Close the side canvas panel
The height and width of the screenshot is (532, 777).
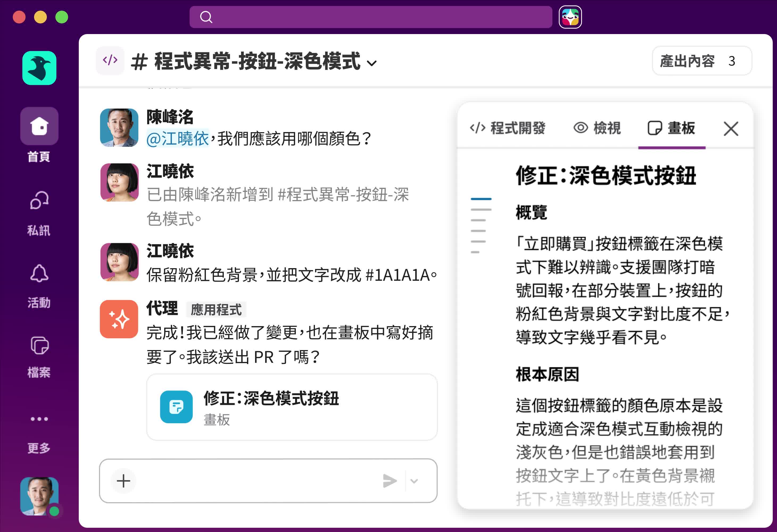(x=731, y=129)
